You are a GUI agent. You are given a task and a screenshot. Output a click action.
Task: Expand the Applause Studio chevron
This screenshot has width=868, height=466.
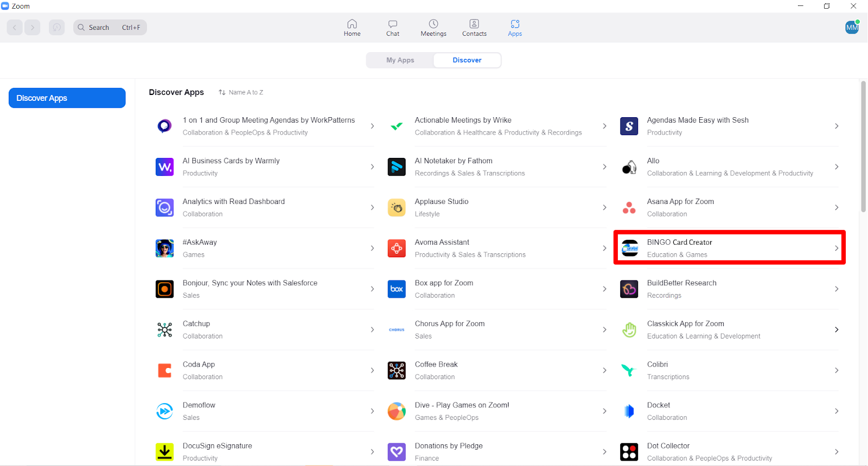604,208
